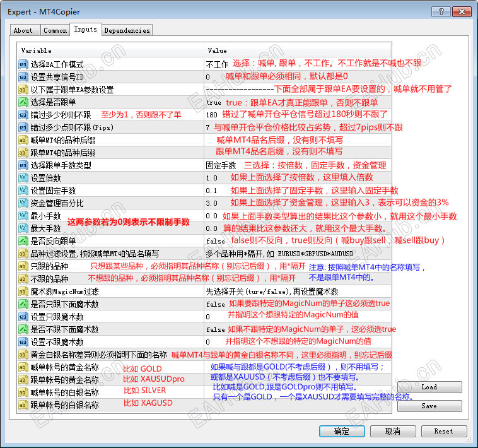Open the 不工作 working mode value dropdown
The height and width of the screenshot is (448, 478).
(217, 64)
